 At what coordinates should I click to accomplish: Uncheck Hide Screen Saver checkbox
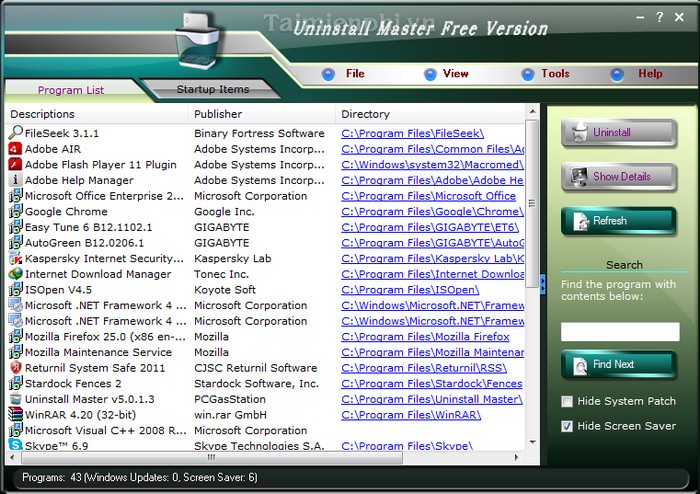point(567,426)
